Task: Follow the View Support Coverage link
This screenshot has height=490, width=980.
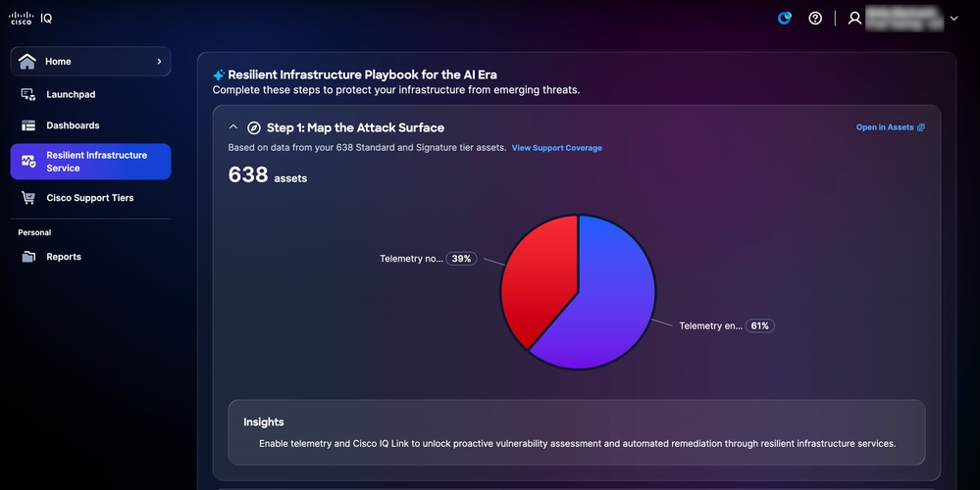Action: point(557,148)
